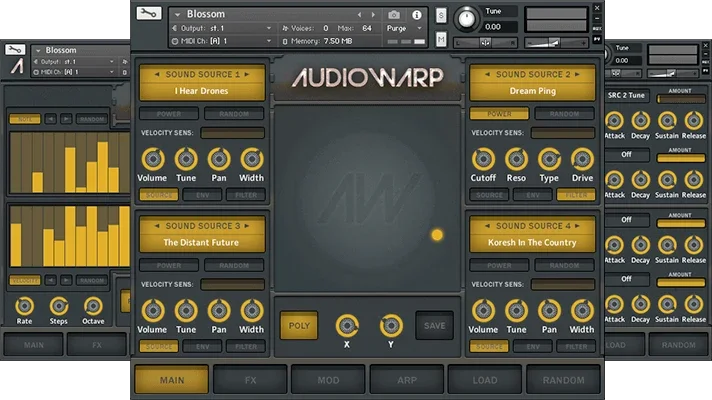The height and width of the screenshot is (400, 712).
Task: Click the Solo S button
Action: coord(441,16)
